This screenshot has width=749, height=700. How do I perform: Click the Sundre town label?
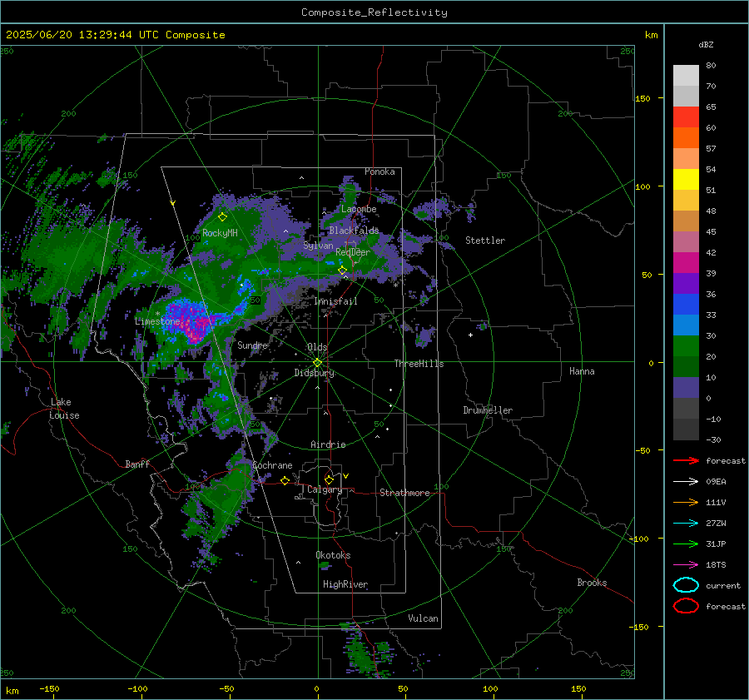pyautogui.click(x=252, y=345)
